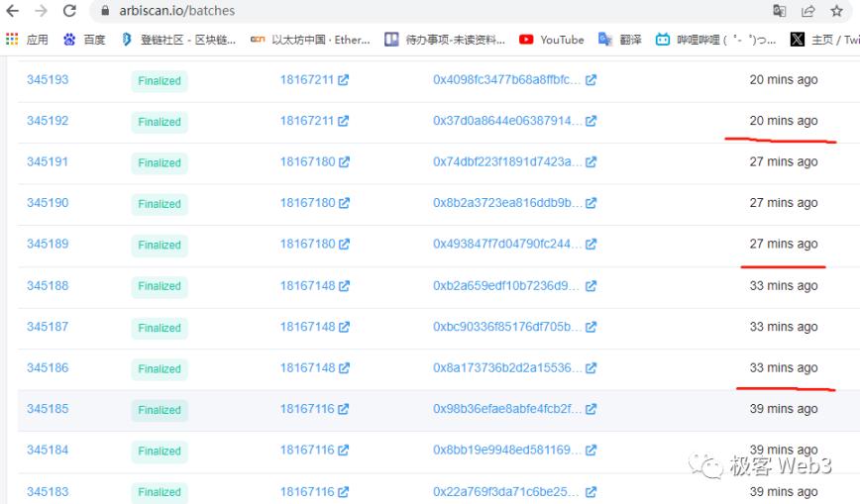Open transaction hash 0x8a173736b2d2a15536
The image size is (860, 504).
click(506, 367)
